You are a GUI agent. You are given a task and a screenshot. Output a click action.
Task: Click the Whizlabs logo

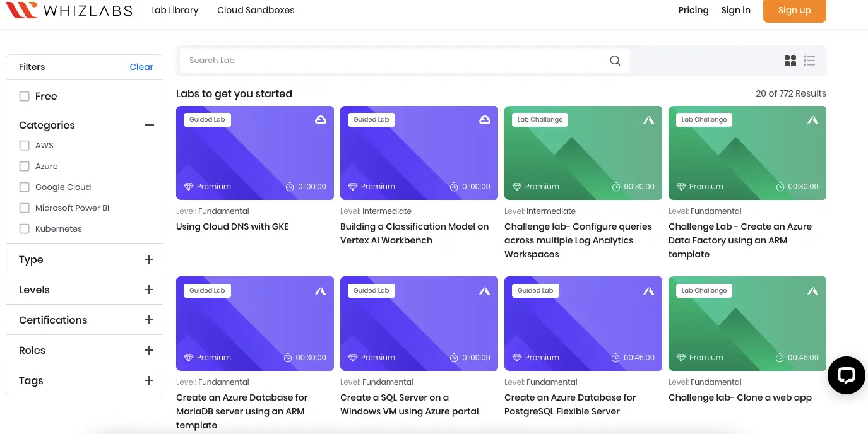69,10
